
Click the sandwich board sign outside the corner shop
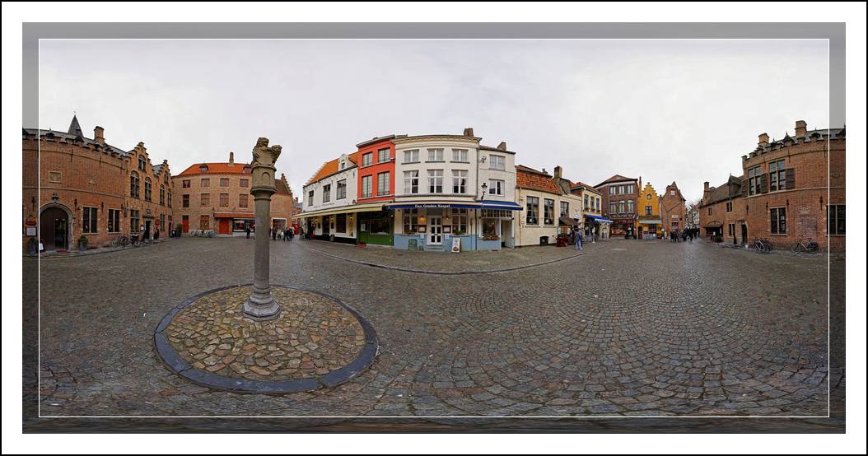[455, 244]
